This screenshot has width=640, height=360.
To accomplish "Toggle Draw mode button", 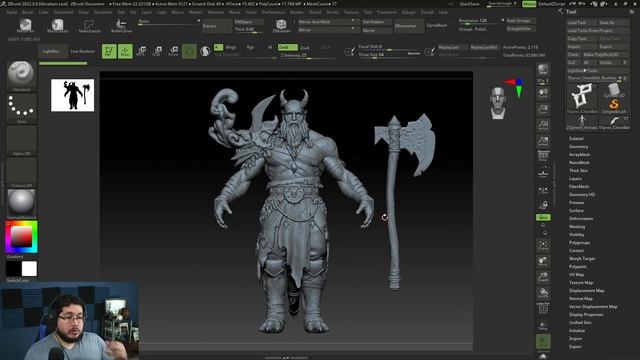I will pyautogui.click(x=125, y=51).
